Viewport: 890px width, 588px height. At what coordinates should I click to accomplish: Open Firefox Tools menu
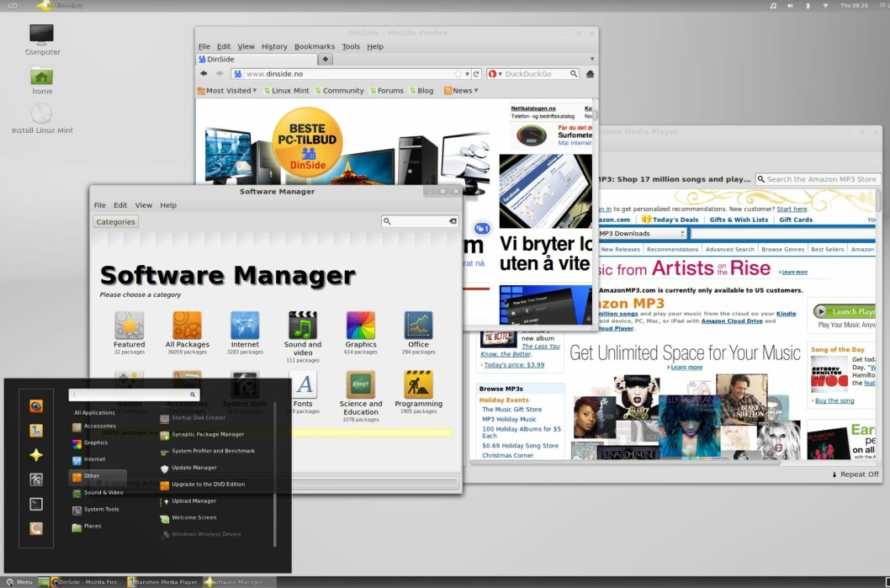[x=351, y=46]
